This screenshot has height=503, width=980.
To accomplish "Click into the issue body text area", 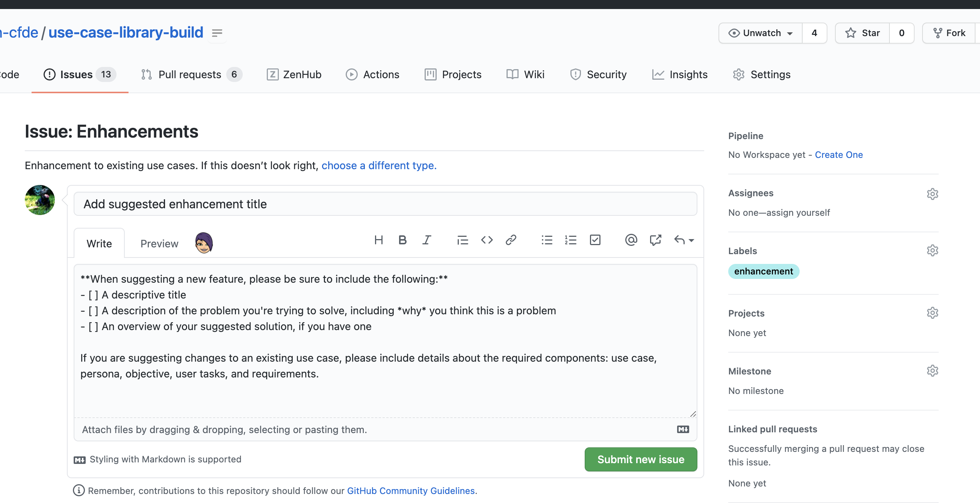I will pos(385,341).
